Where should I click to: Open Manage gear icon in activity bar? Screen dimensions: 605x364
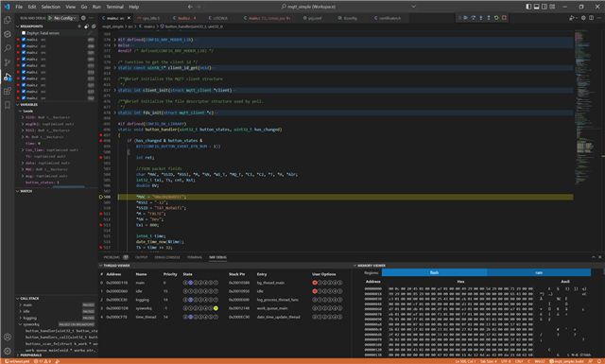[x=8, y=351]
